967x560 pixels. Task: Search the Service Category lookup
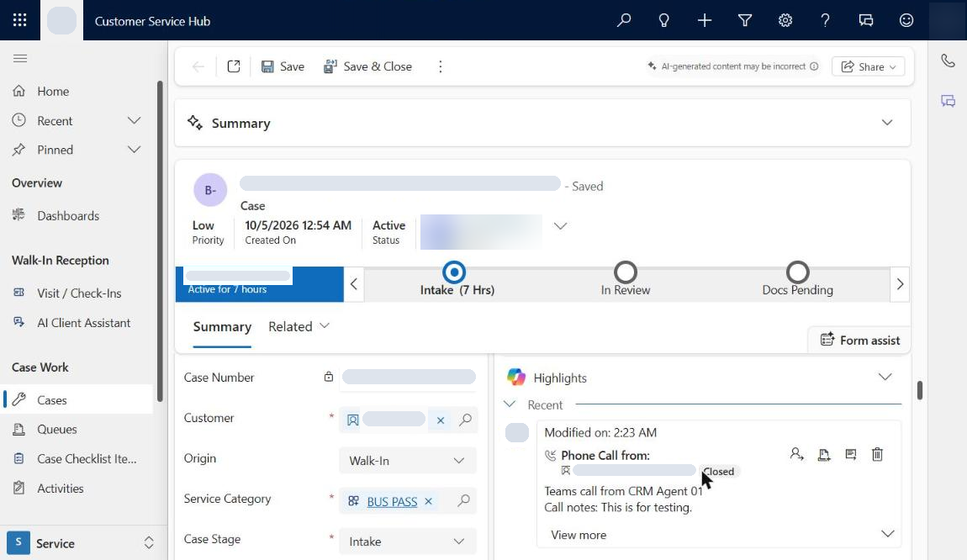464,501
